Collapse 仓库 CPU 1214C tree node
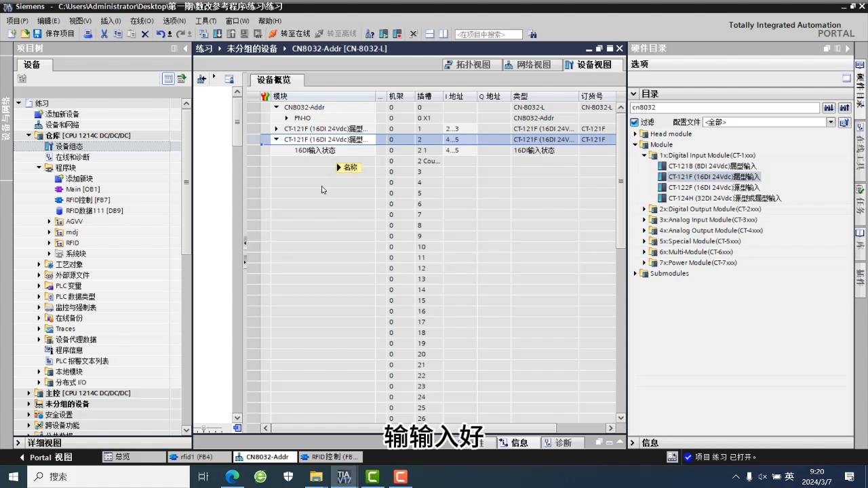Viewport: 868px width, 488px height. pos(29,136)
